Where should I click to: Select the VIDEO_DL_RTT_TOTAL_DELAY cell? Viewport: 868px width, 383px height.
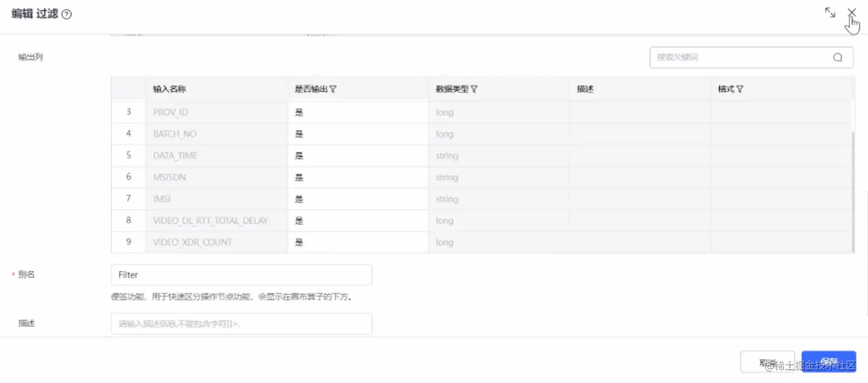[217, 221]
